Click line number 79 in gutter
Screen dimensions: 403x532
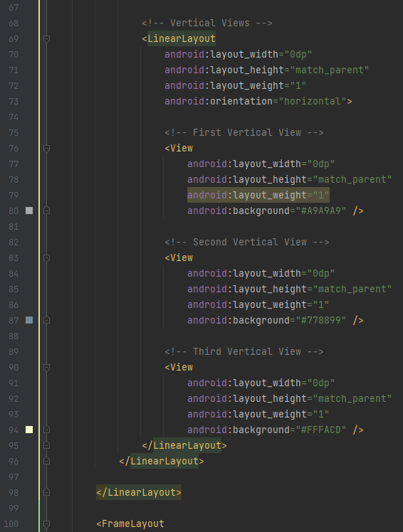pyautogui.click(x=14, y=196)
